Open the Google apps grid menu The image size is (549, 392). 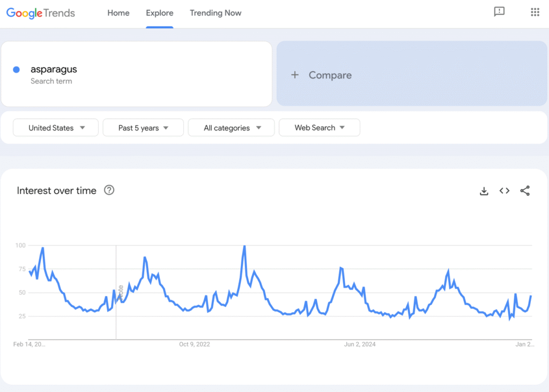pos(535,12)
